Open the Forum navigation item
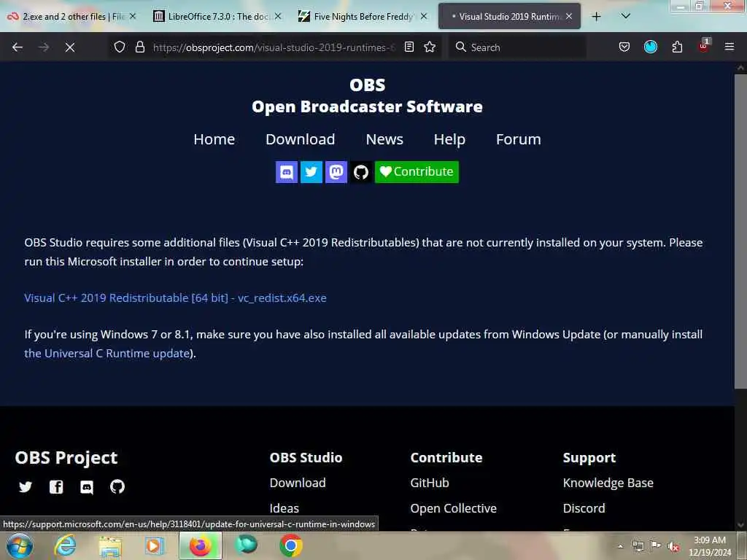Viewport: 747px width, 560px height. (x=519, y=139)
